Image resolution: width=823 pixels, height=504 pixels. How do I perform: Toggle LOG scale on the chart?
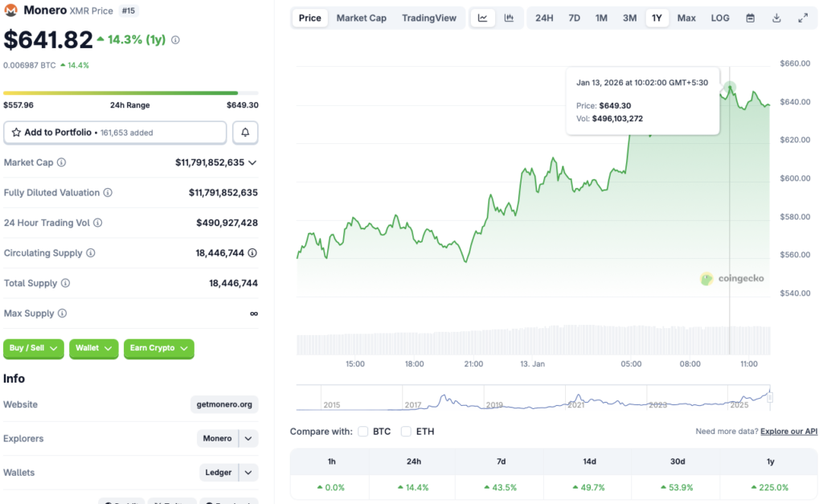[719, 17]
